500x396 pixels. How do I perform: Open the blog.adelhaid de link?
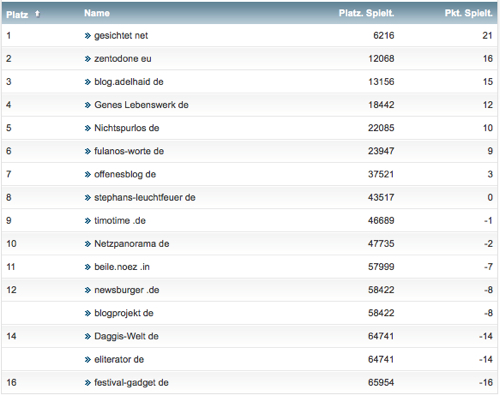pyautogui.click(x=129, y=82)
